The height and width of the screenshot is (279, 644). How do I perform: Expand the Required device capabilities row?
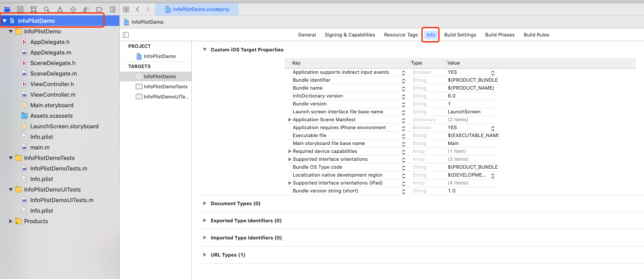[290, 151]
